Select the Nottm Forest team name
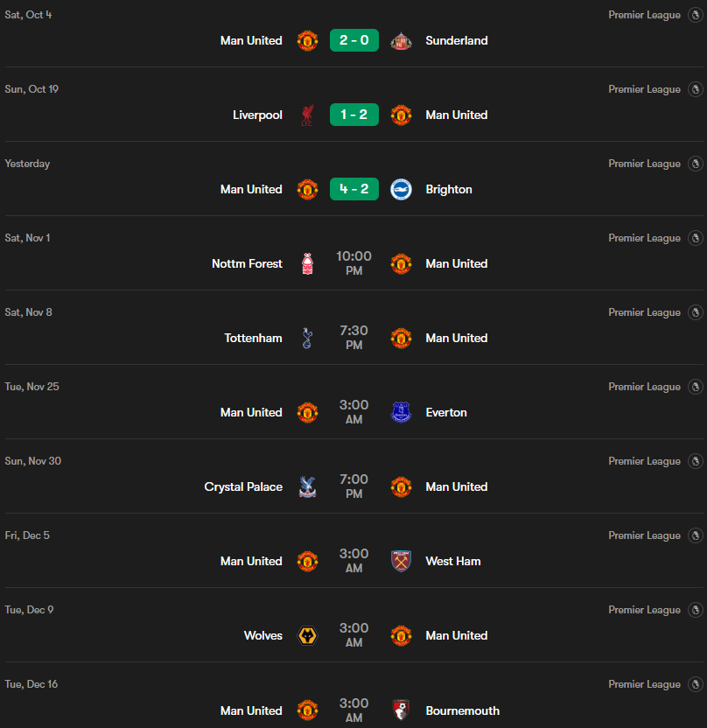Image resolution: width=707 pixels, height=728 pixels. point(247,264)
